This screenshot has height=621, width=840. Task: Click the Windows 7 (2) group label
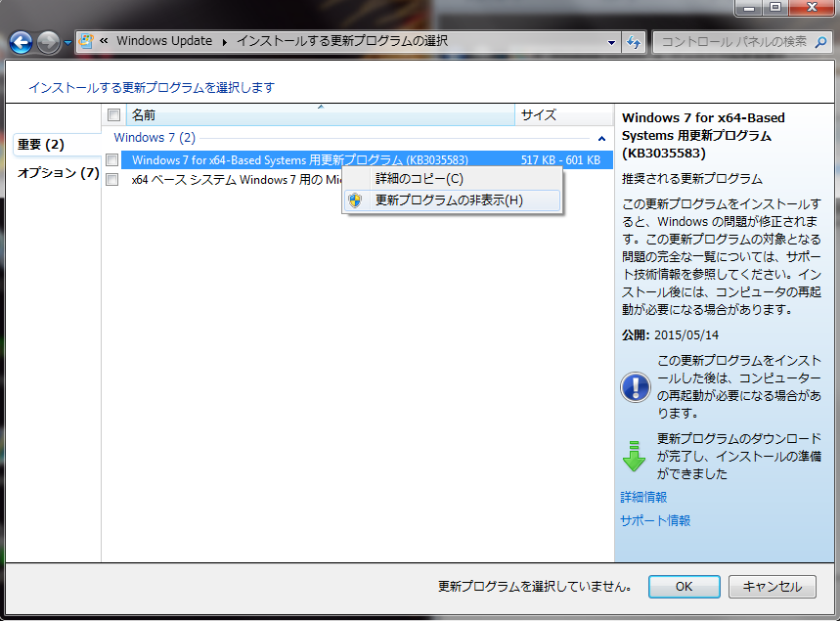(155, 138)
